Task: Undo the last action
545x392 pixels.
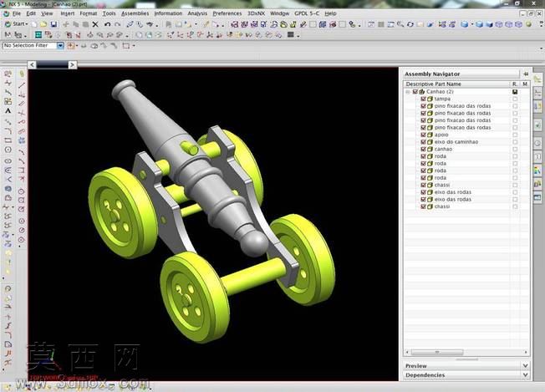Action: point(107,24)
